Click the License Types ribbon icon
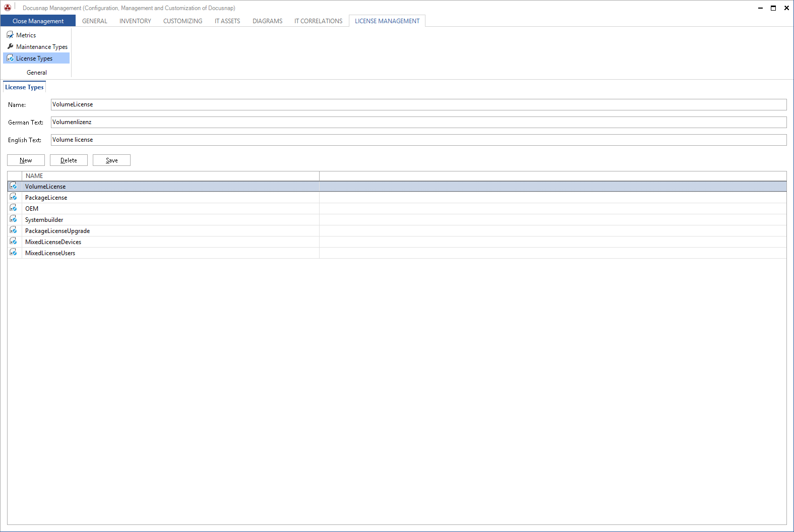Image resolution: width=794 pixels, height=532 pixels. click(x=10, y=58)
